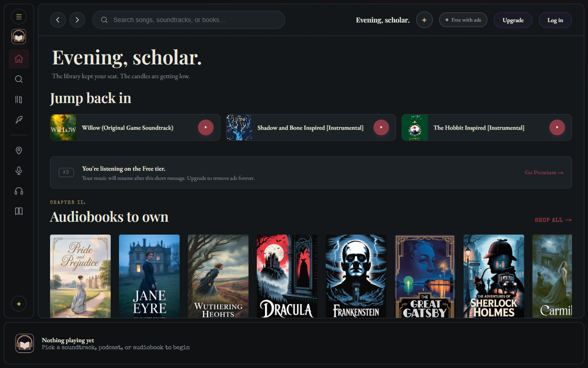588x368 pixels.
Task: Click the 'Audiobooks to own' heading
Action: pos(109,217)
